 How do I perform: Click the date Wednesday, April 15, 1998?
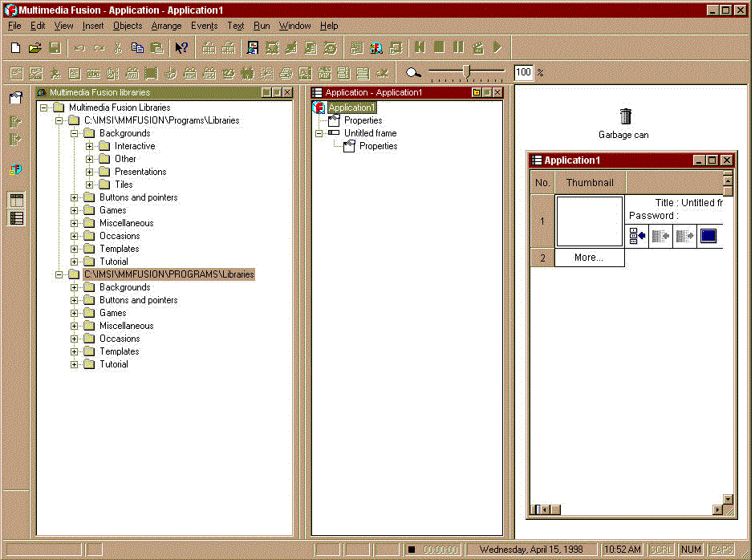click(x=531, y=550)
